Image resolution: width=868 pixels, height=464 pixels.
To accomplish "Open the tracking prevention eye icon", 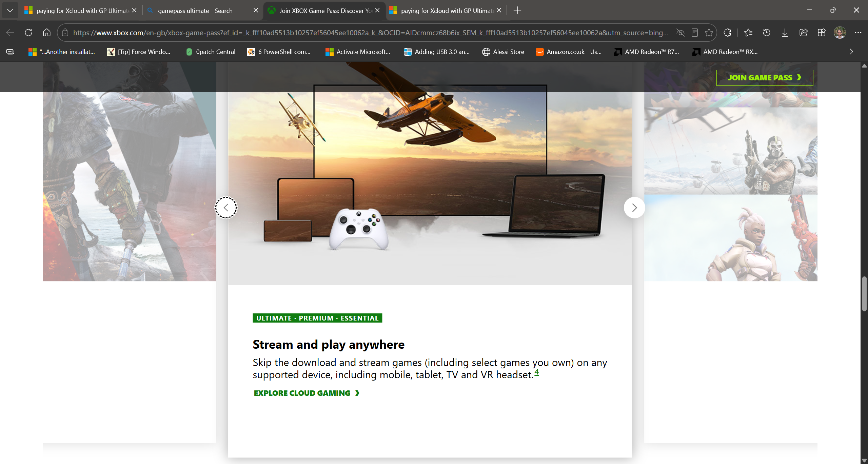I will point(680,33).
